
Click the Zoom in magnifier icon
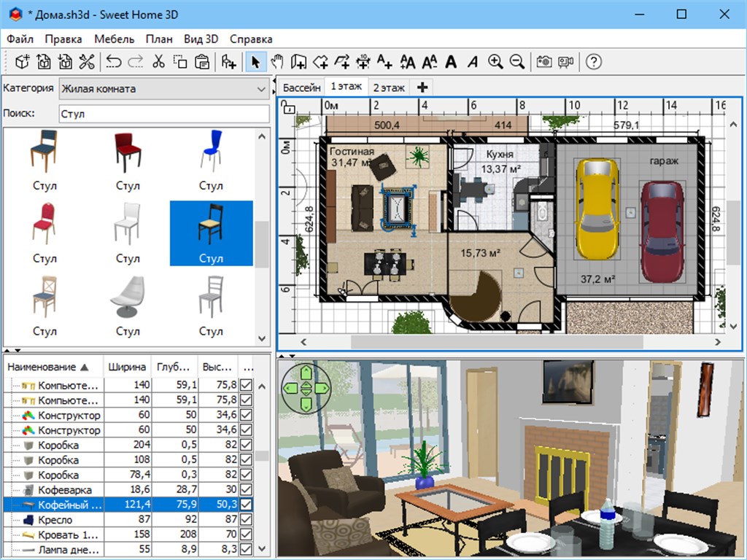tap(495, 62)
